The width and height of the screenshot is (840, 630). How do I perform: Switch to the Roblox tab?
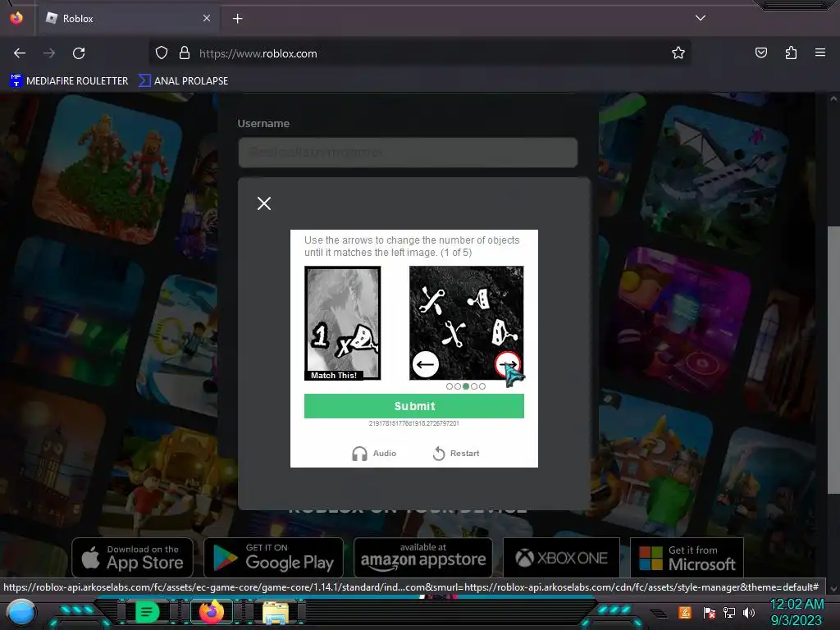[x=129, y=18]
